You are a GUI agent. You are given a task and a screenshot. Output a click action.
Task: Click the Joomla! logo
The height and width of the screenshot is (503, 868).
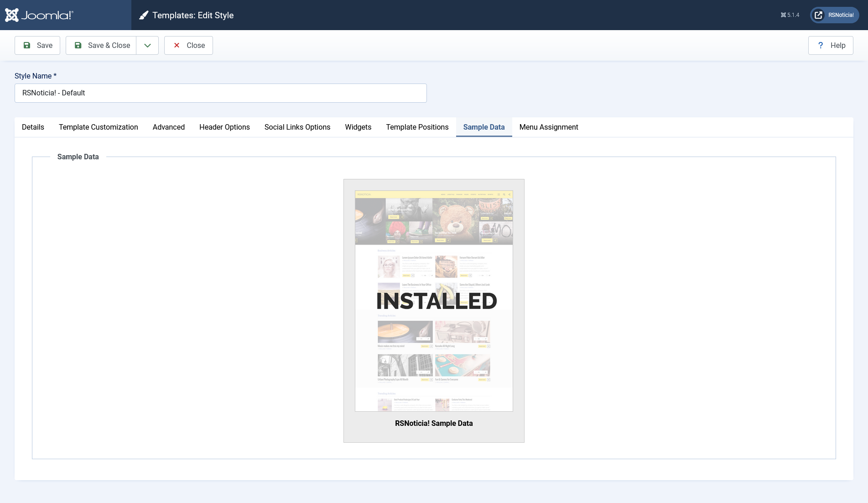pos(39,15)
